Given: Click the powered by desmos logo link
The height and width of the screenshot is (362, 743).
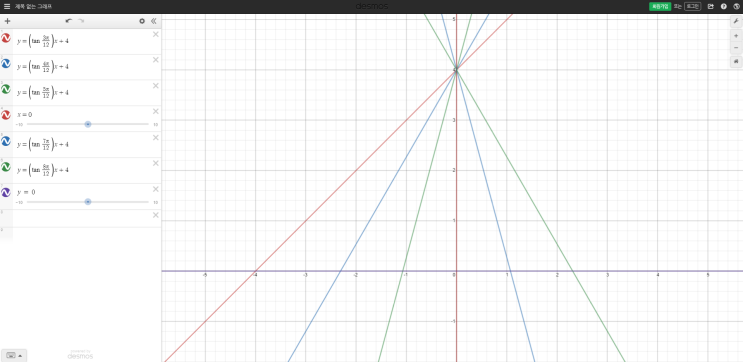Looking at the screenshot, I should coord(81,354).
